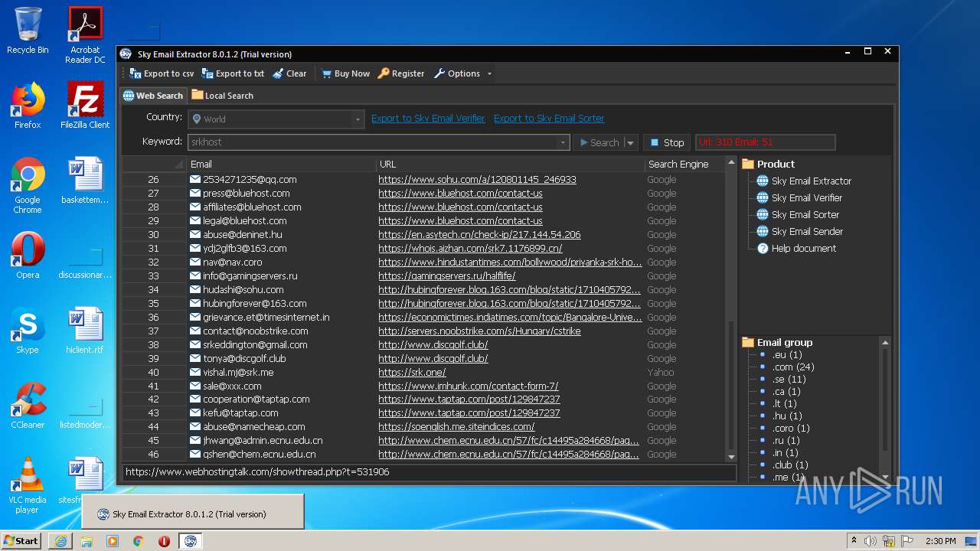Sort by Email column header

coord(281,164)
